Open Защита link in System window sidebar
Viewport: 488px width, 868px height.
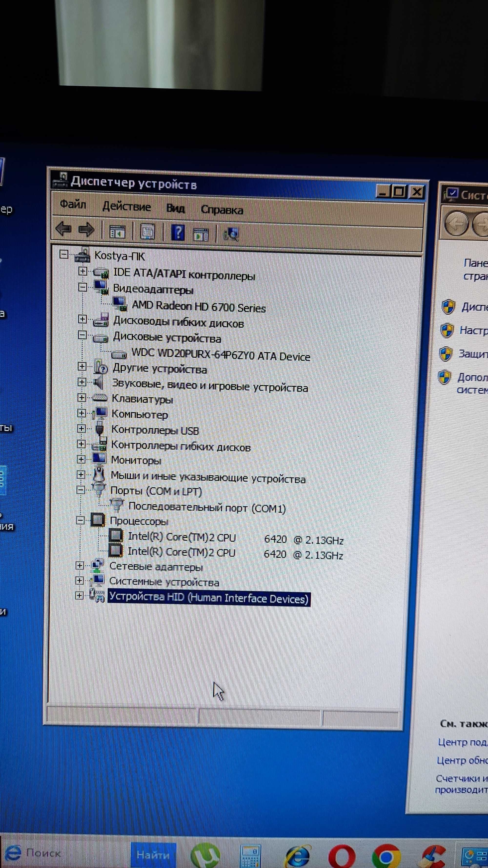point(473,354)
